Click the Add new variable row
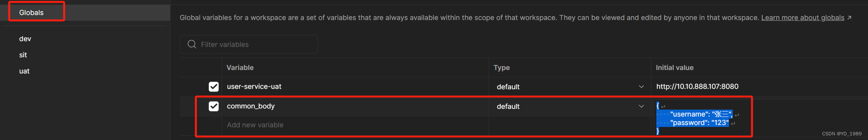 coord(255,125)
